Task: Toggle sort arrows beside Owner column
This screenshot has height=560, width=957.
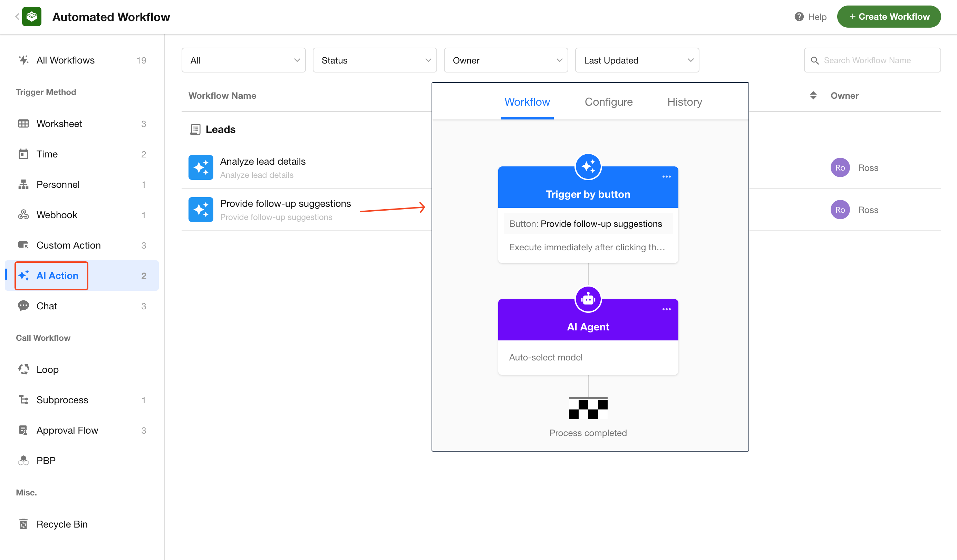Action: pos(813,96)
